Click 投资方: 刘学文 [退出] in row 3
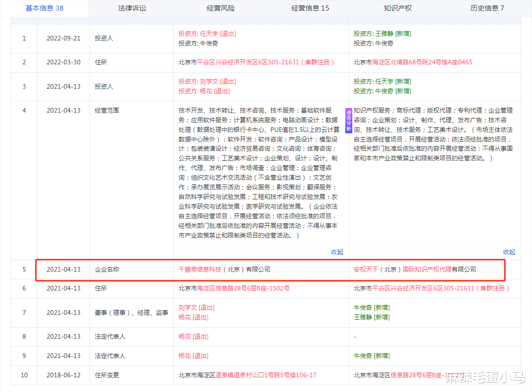Screen dimensions: 532x392 tap(207, 81)
